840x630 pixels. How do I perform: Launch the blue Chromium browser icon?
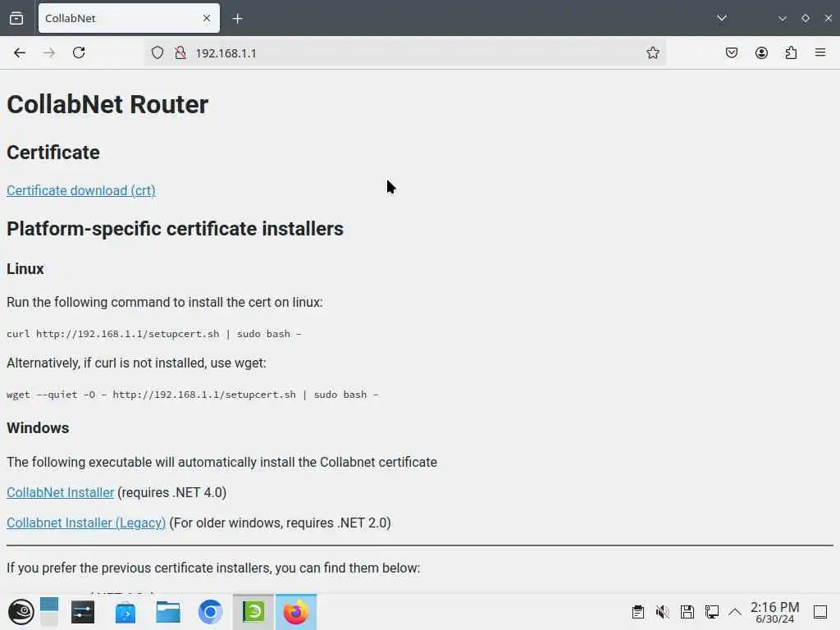point(210,612)
